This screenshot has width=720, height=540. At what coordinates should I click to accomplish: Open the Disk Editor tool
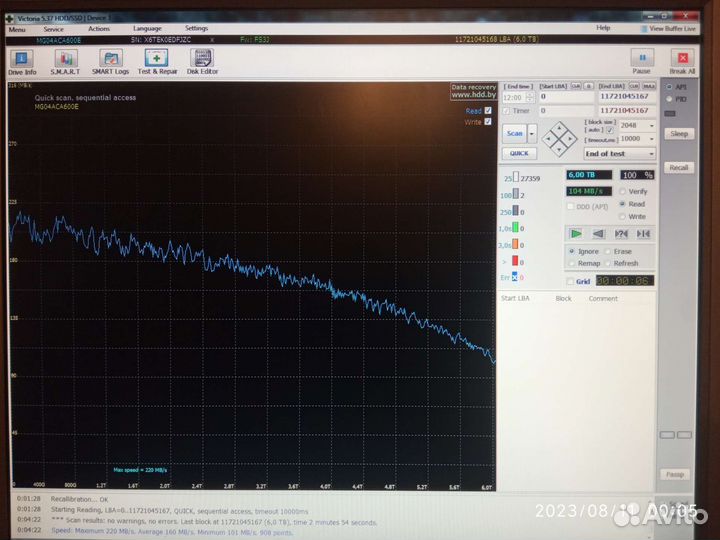(x=202, y=62)
